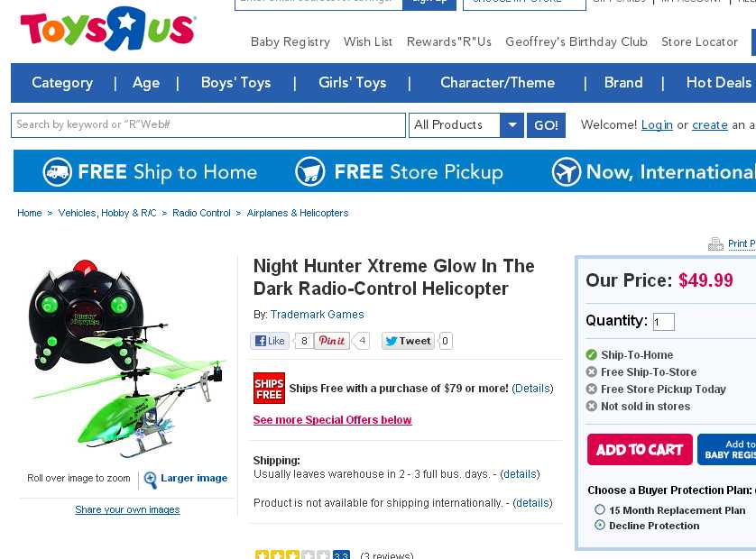Click the Toys R Us logo
Viewport: 756px width, 559px height.
pyautogui.click(x=108, y=29)
